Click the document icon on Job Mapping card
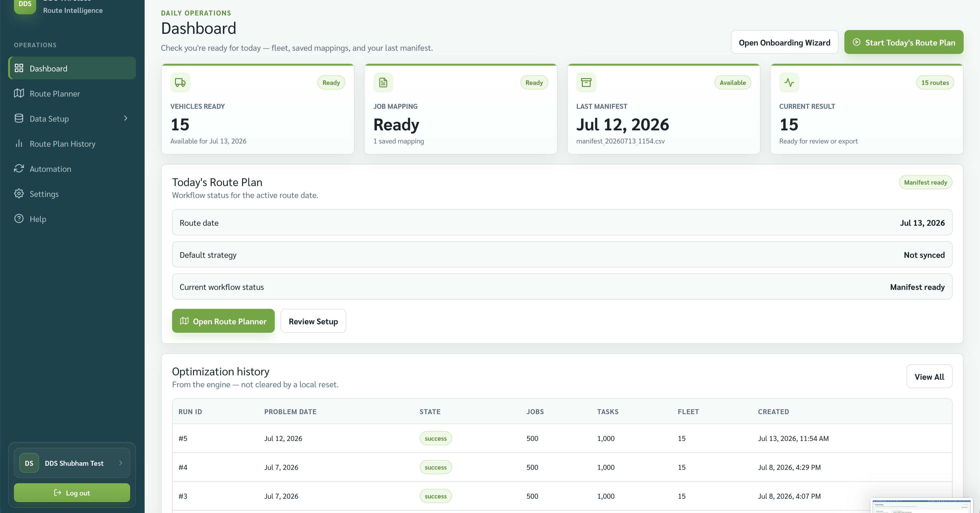980x513 pixels. click(x=383, y=83)
